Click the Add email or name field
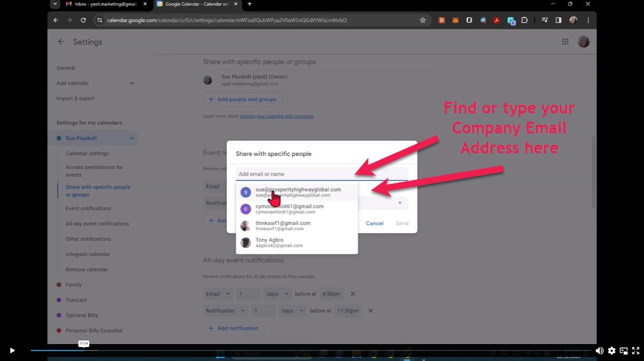The width and height of the screenshot is (644, 361). 321,174
